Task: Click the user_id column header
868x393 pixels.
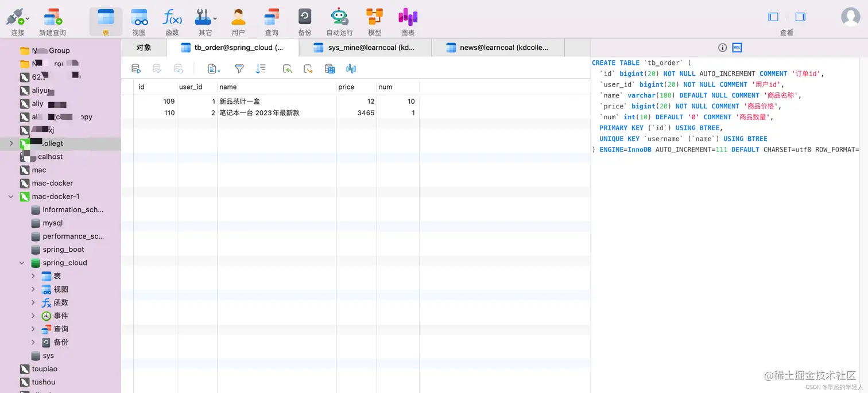Action: click(x=197, y=87)
